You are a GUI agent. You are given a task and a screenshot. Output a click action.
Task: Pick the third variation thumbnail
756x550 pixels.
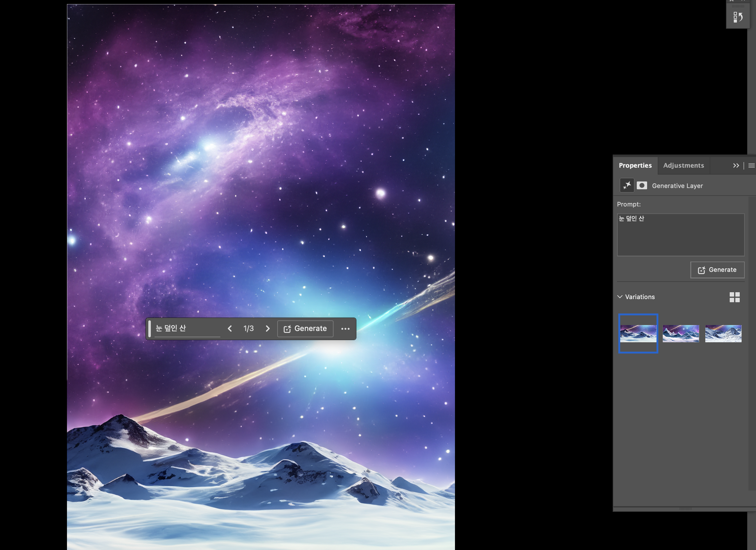tap(723, 333)
